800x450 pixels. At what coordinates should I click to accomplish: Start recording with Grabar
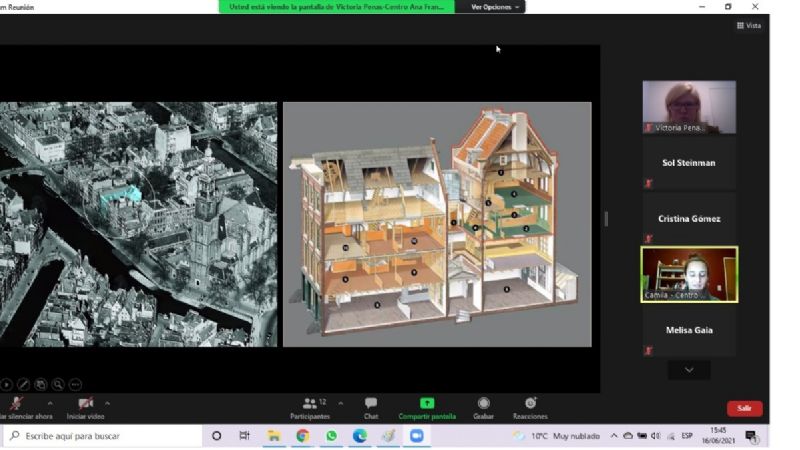(x=483, y=408)
